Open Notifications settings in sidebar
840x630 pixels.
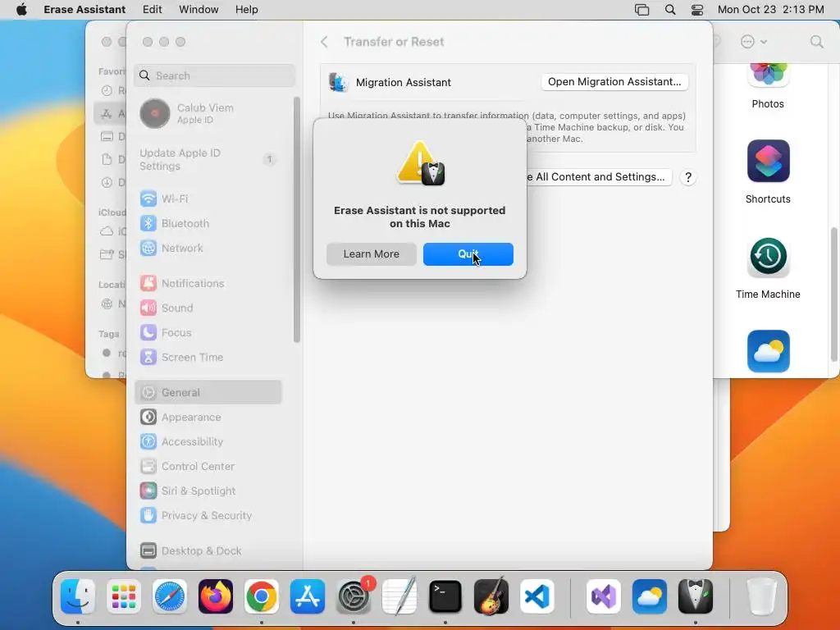209,283
